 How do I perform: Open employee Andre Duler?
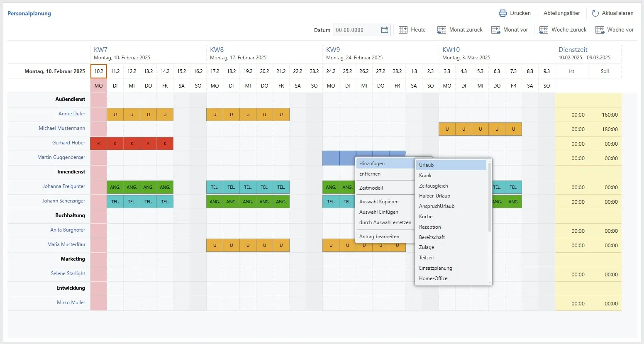click(72, 114)
